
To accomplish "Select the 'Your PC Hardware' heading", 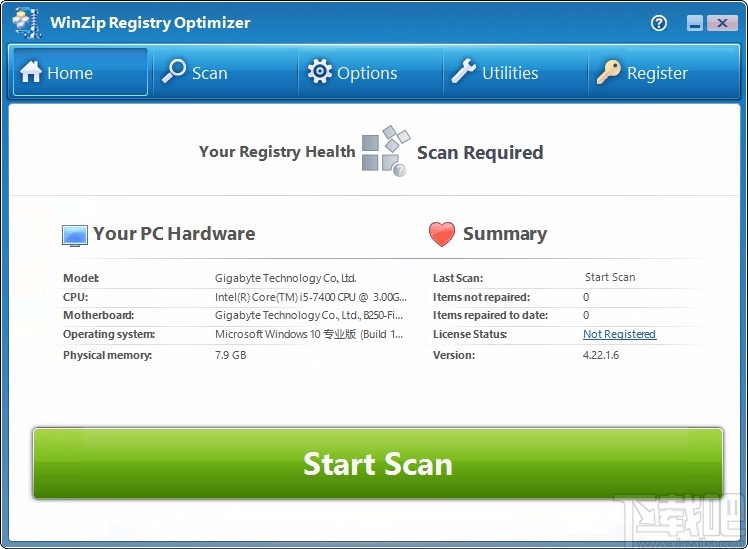I will coord(174,234).
